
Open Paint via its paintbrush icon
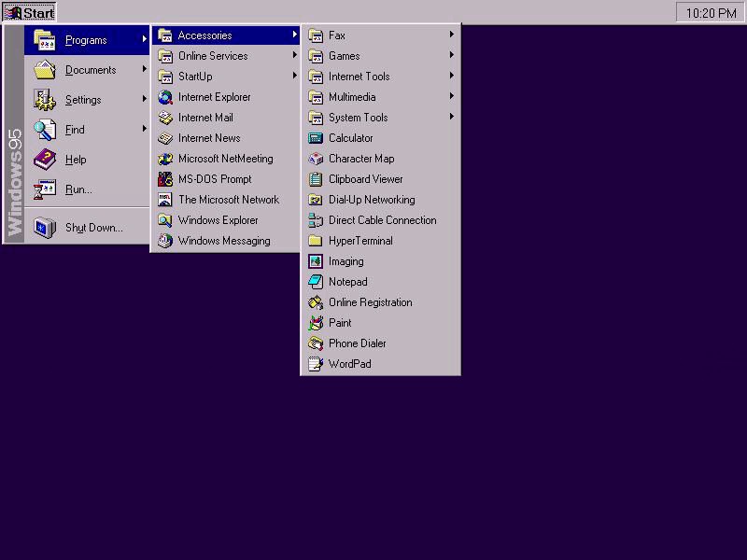[x=316, y=323]
